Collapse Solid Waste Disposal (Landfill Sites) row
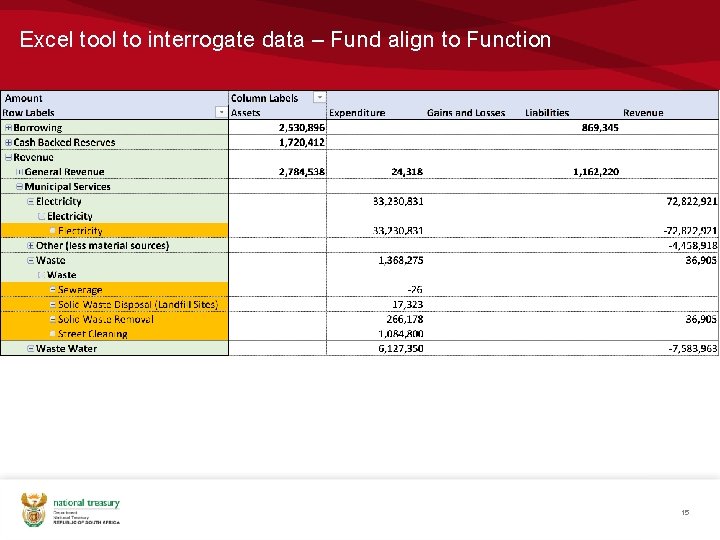 tap(53, 304)
